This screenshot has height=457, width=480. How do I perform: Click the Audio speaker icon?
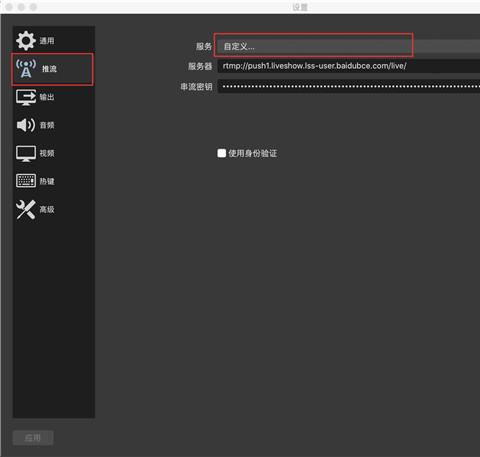26,125
